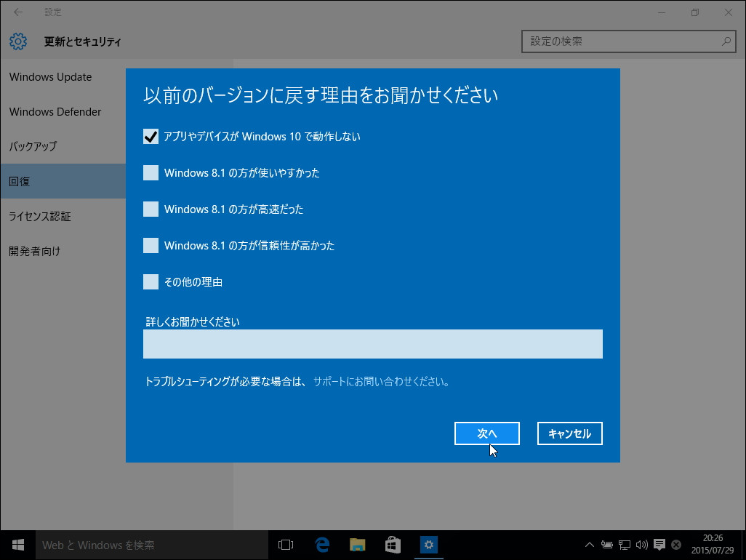Open Windows Defender from the sidebar

55,111
